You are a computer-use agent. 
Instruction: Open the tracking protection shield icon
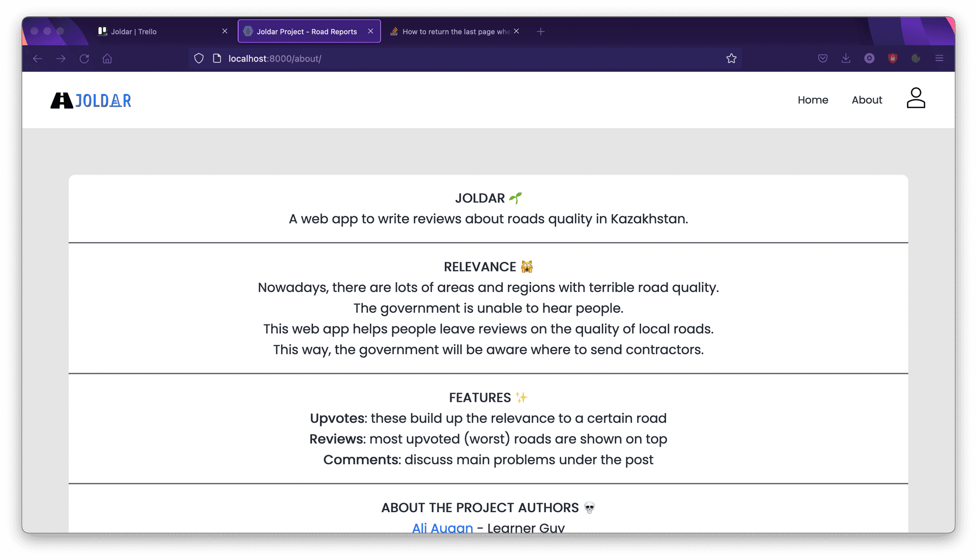tap(199, 58)
